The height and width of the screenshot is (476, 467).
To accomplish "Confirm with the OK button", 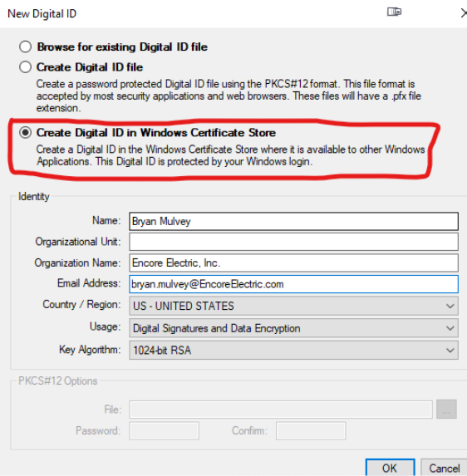I will coord(391,468).
